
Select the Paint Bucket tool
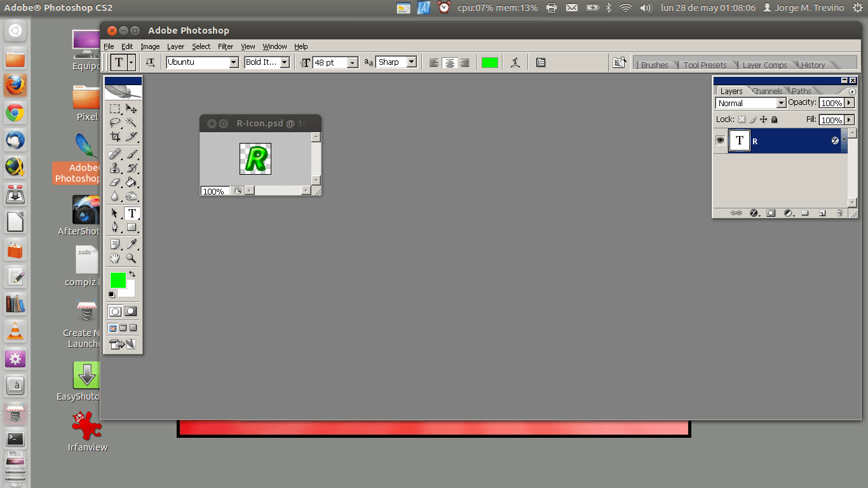132,182
